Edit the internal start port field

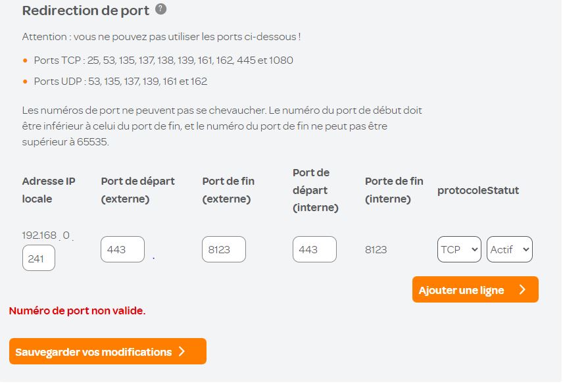[x=314, y=249]
